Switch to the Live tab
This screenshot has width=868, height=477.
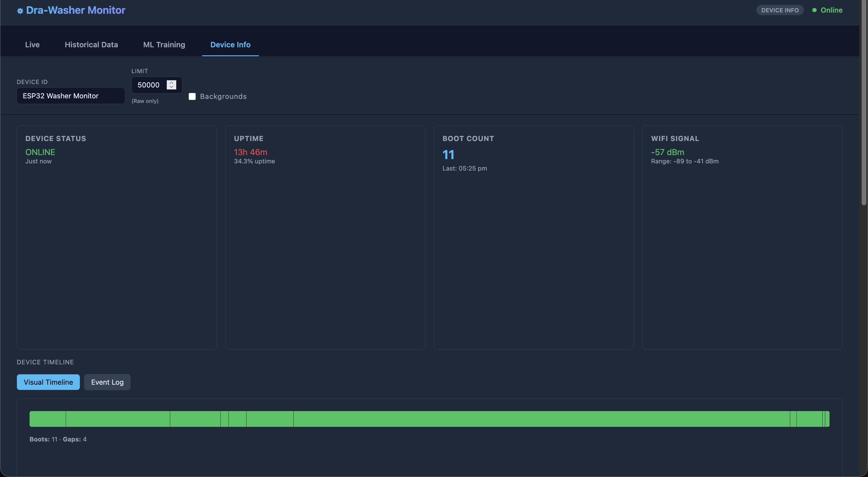pyautogui.click(x=32, y=45)
